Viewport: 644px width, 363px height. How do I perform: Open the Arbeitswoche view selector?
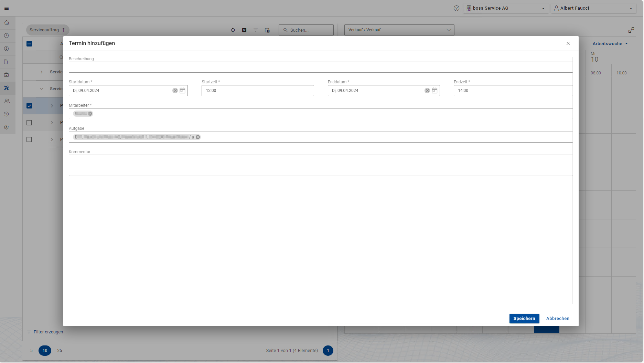click(x=610, y=44)
